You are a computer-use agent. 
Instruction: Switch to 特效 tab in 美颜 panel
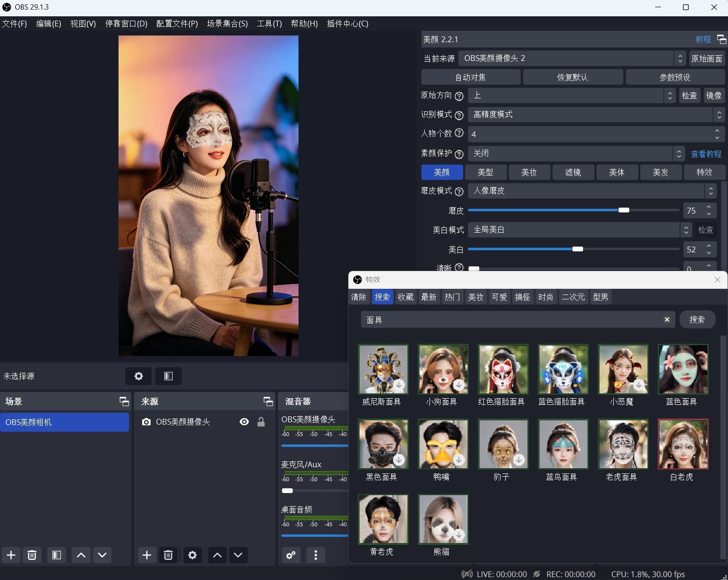[x=704, y=172]
